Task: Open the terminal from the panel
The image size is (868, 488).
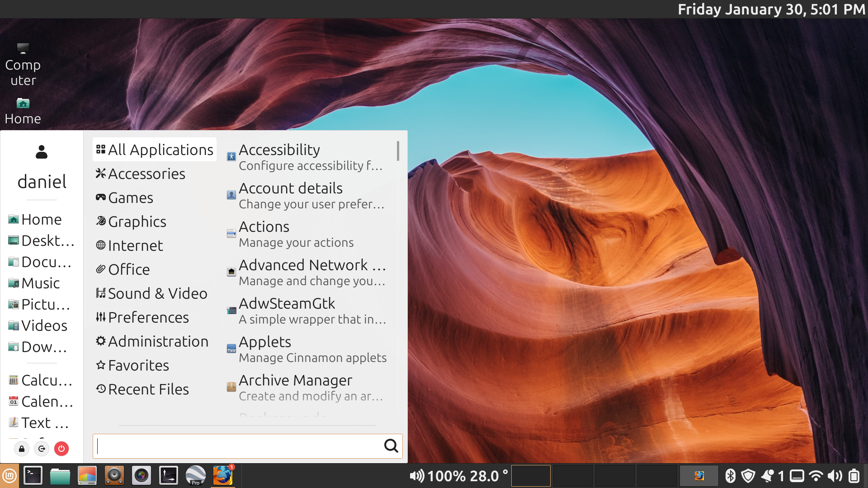Action: [33, 476]
